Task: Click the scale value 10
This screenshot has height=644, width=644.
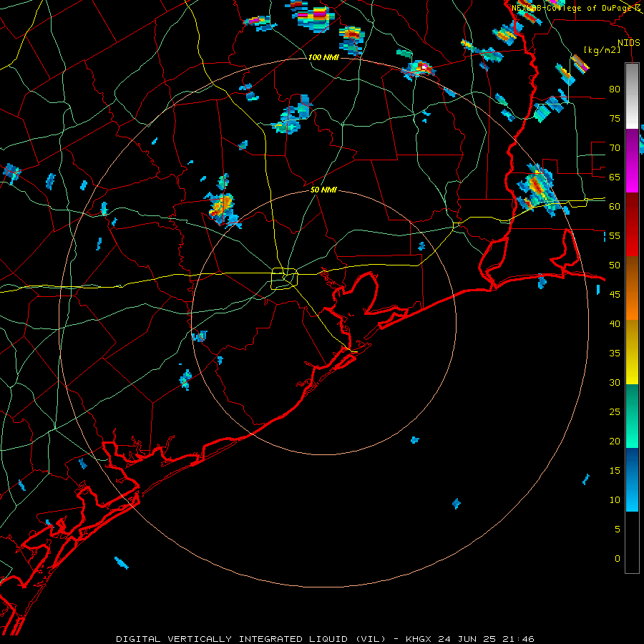Action: coord(615,500)
